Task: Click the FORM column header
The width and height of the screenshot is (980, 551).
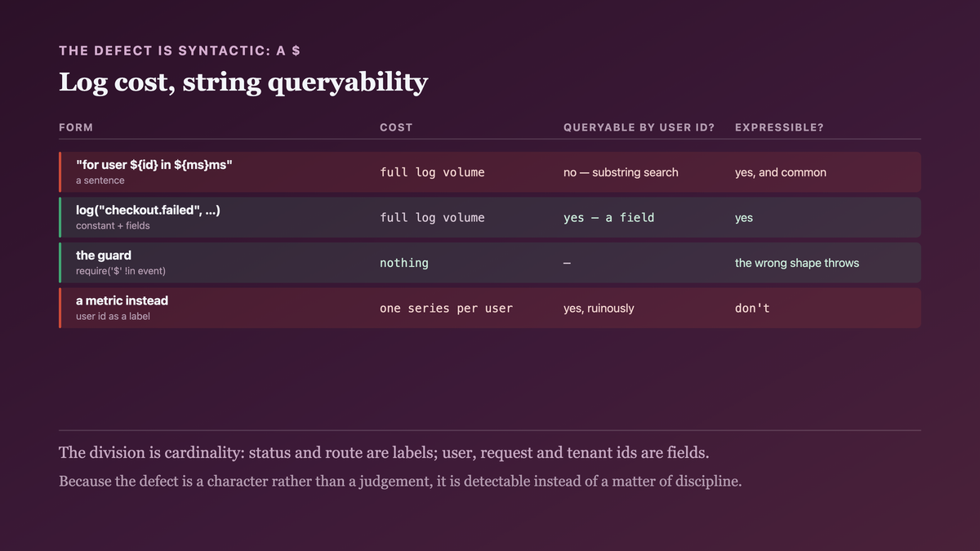Action: (76, 127)
